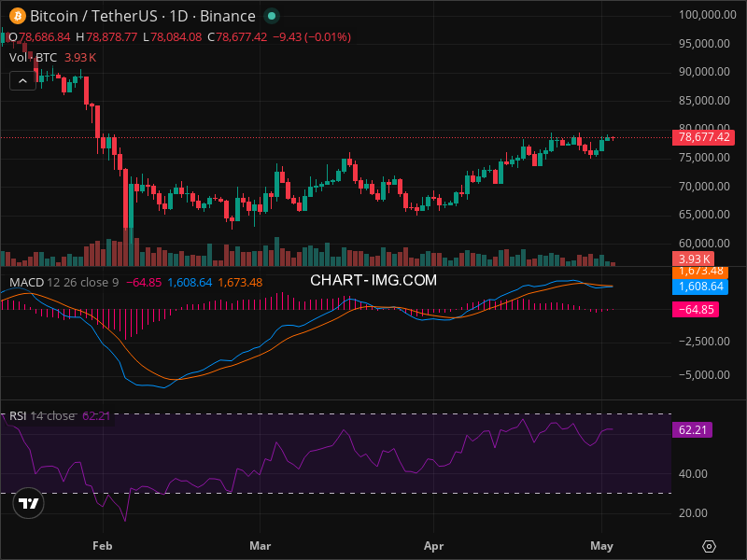Viewport: 747px width, 560px height.
Task: Click the 1D interval in title
Action: (x=178, y=16)
